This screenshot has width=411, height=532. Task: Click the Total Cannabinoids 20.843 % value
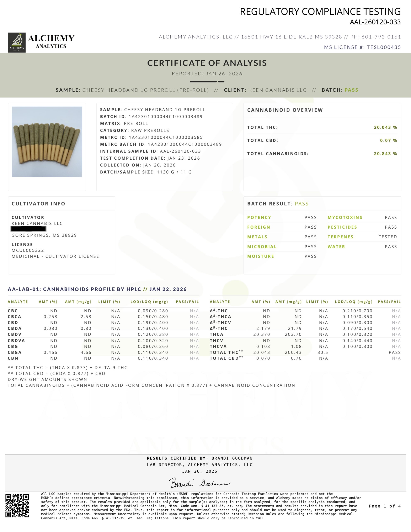385,153
